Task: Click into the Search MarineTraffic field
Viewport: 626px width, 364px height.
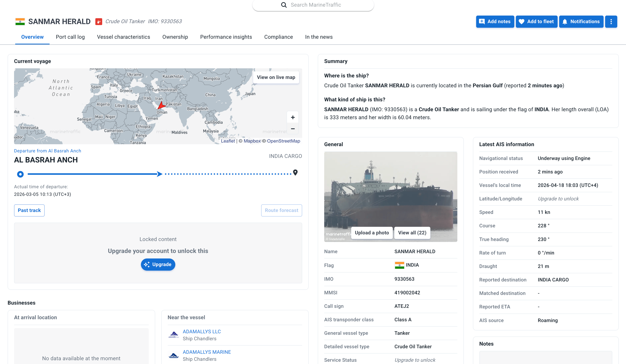Action: tap(316, 5)
